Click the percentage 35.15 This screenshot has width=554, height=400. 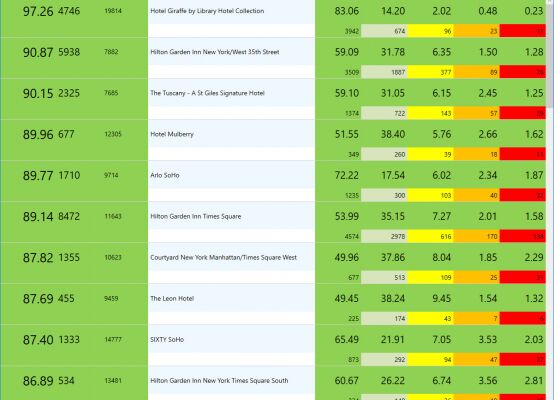click(393, 216)
